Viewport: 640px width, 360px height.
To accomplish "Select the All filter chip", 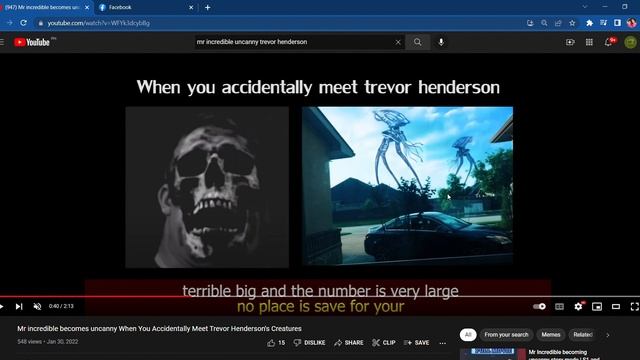I will [468, 335].
